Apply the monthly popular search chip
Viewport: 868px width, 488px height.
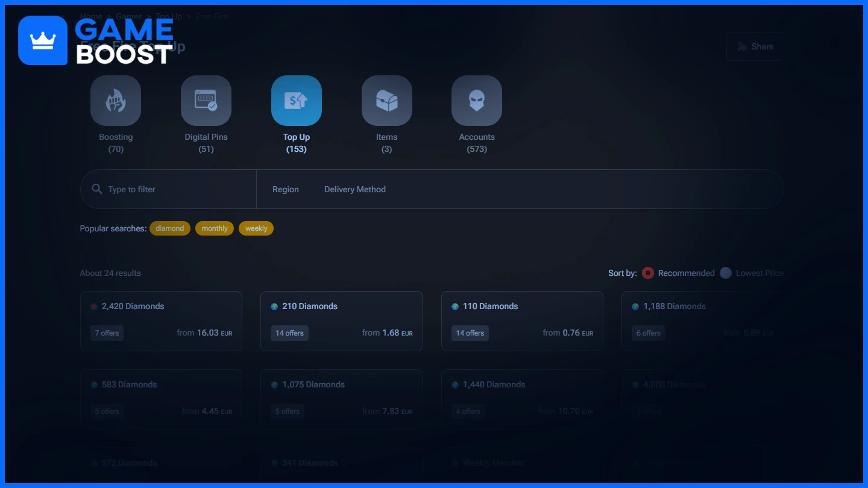click(215, 228)
